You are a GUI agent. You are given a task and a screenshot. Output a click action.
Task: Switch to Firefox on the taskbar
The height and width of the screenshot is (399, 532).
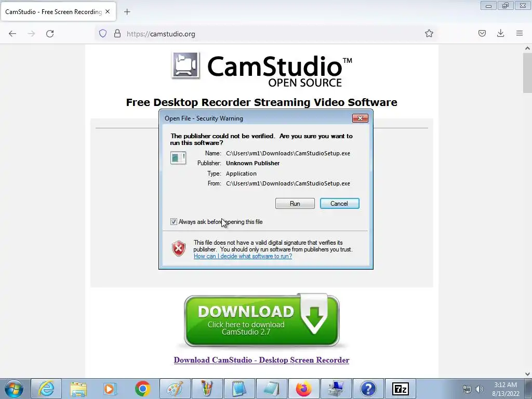coord(303,389)
